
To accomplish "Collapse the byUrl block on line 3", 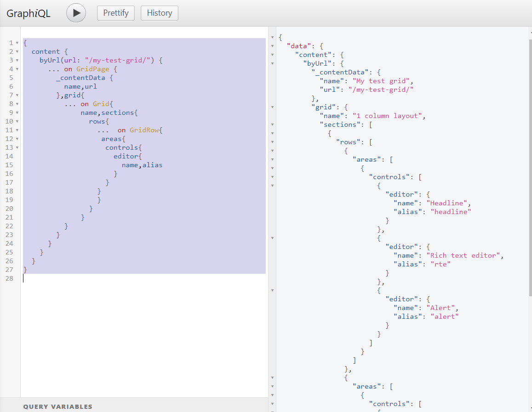I will (17, 61).
